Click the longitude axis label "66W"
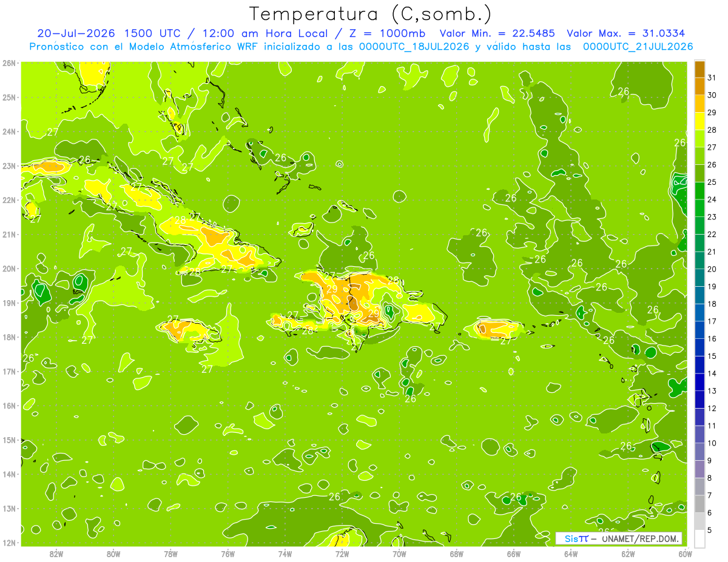The image size is (728, 562). point(513,554)
